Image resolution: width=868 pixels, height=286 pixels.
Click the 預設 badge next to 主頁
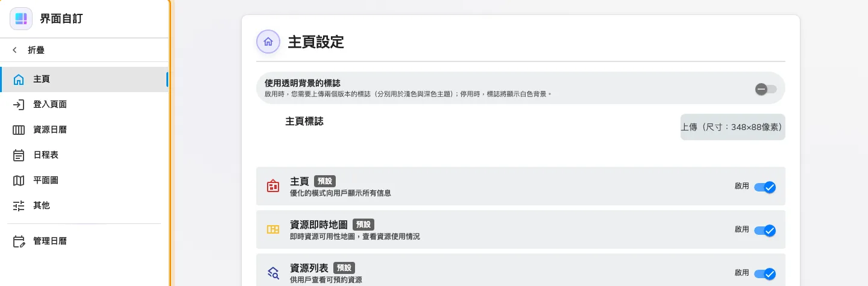point(325,181)
